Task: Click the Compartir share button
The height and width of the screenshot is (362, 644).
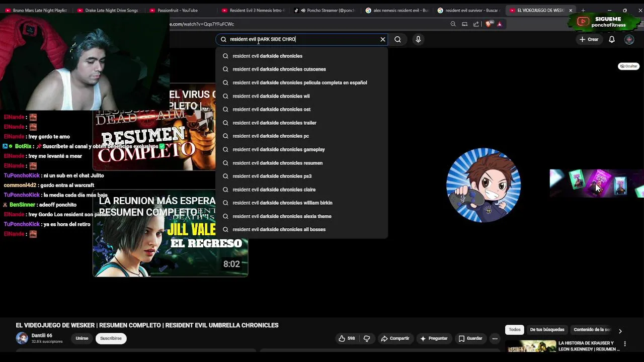Action: 395,338
